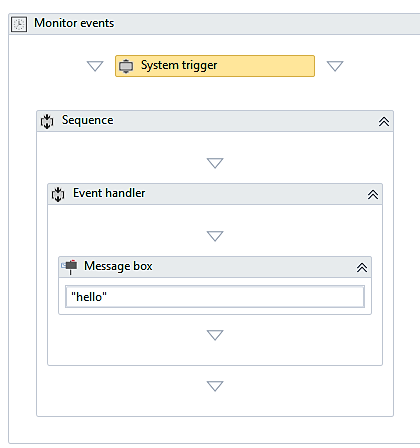The width and height of the screenshot is (420, 448).
Task: Click the insert triangle left of System trigger
Action: pyautogui.click(x=95, y=66)
